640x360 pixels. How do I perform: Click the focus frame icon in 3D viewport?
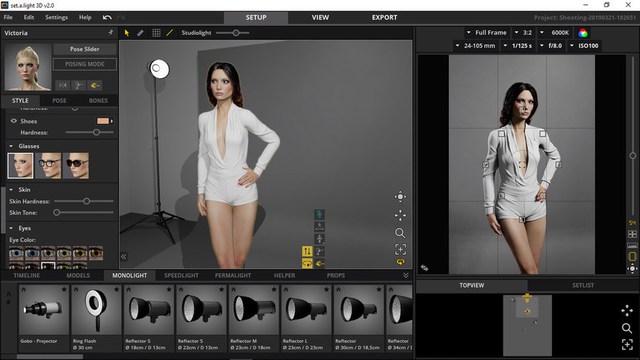pyautogui.click(x=400, y=249)
